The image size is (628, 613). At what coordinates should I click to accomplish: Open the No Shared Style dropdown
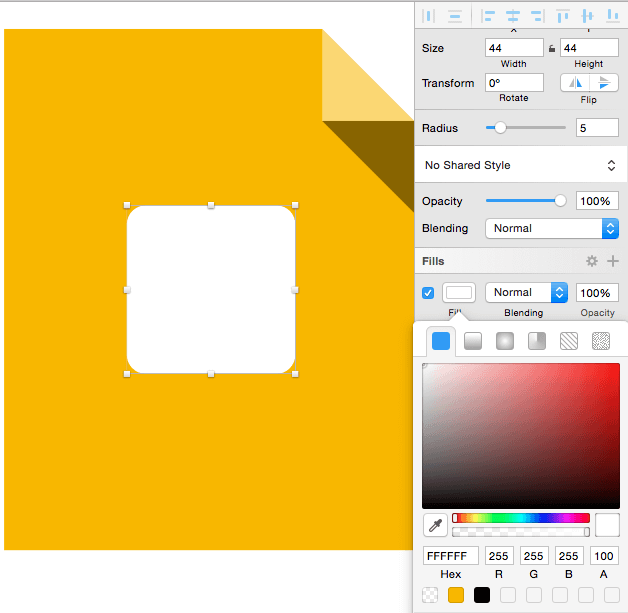520,165
